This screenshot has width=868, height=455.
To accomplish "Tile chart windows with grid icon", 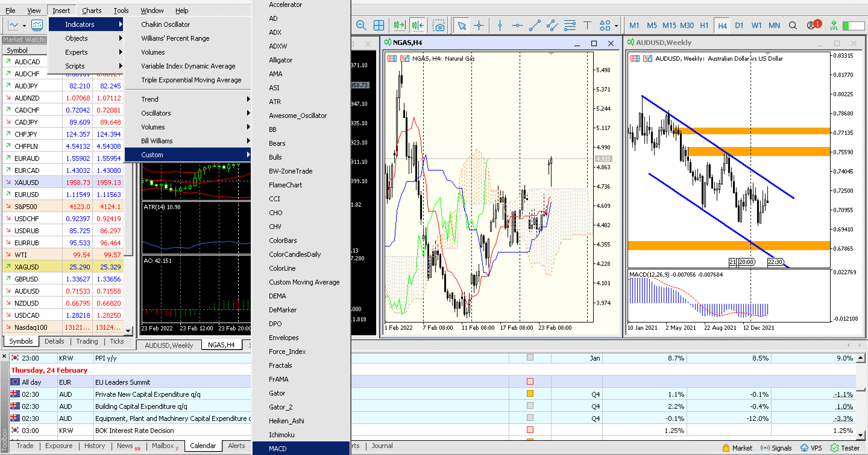I will (x=379, y=25).
